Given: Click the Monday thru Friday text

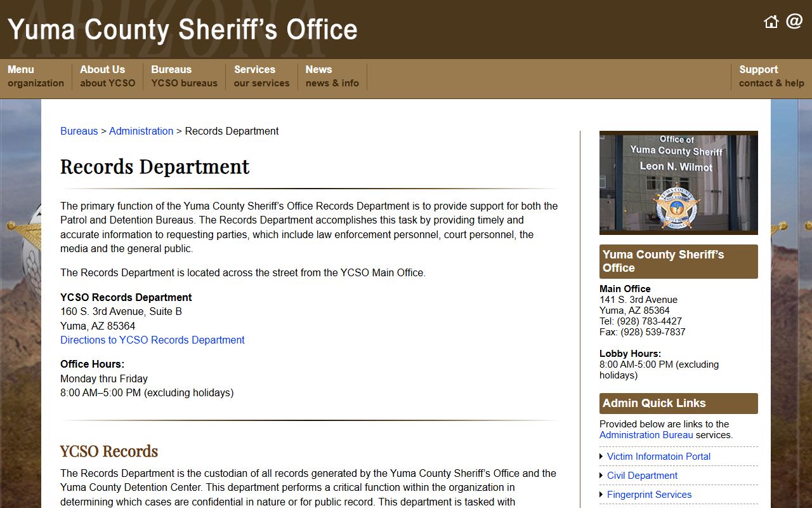Looking at the screenshot, I should click(104, 378).
